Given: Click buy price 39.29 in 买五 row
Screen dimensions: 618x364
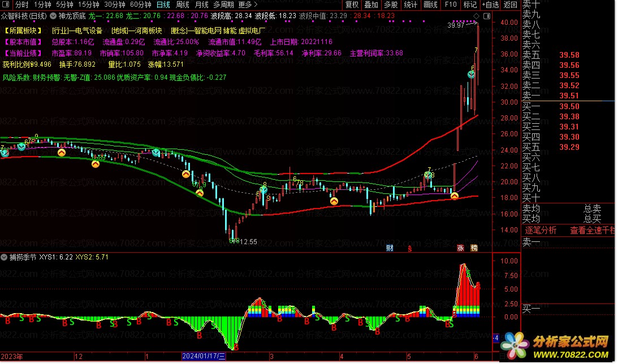Looking at the screenshot, I should click(569, 148).
